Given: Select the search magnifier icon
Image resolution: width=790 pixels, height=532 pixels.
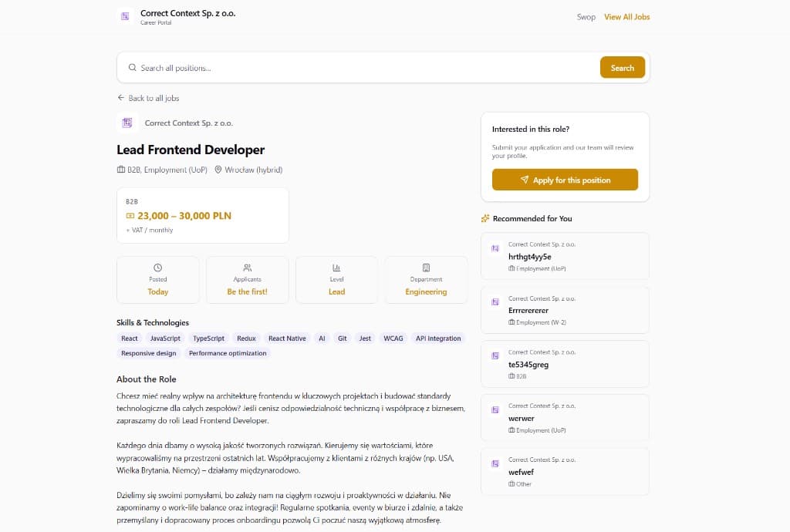Looking at the screenshot, I should tap(130, 67).
